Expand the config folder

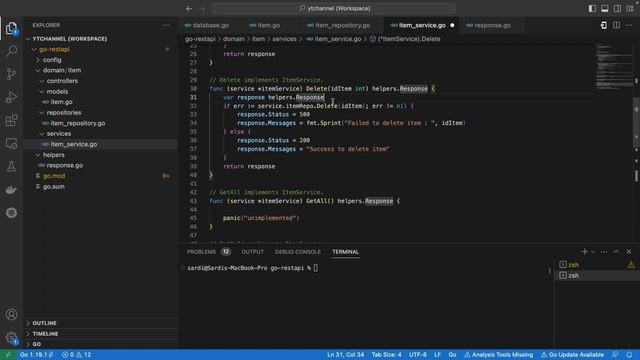tap(100, 60)
